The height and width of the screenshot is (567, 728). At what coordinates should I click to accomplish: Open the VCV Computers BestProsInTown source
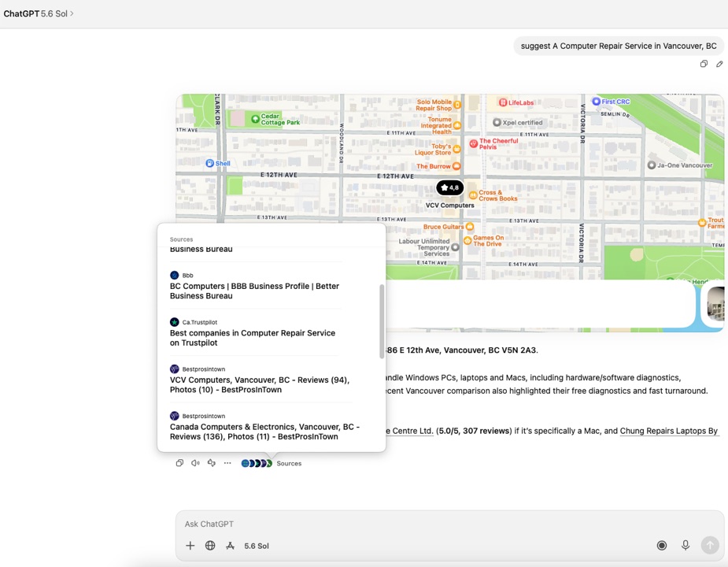click(260, 385)
